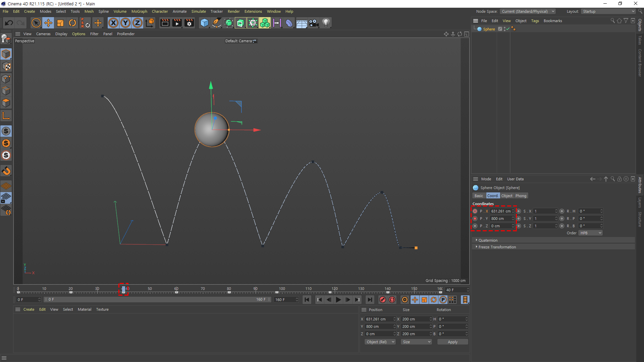The image size is (644, 362).
Task: Open the MoGraph menu
Action: point(139,11)
